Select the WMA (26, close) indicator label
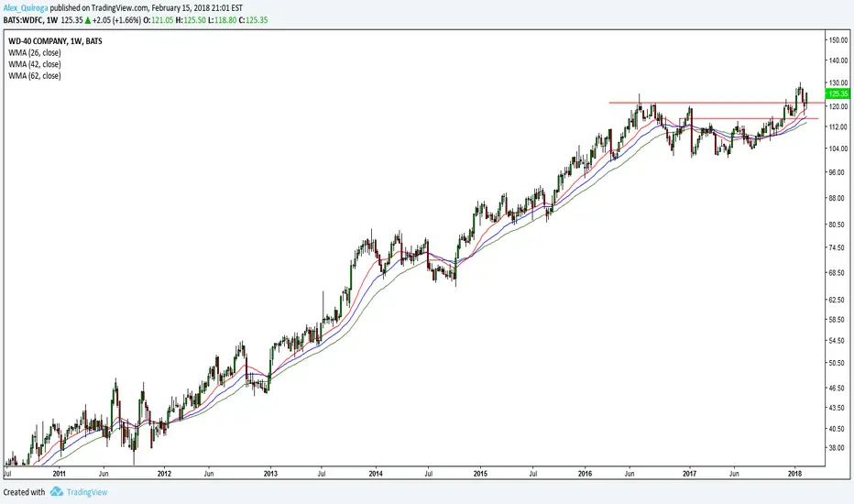Image resolution: width=854 pixels, height=504 pixels. [34, 53]
